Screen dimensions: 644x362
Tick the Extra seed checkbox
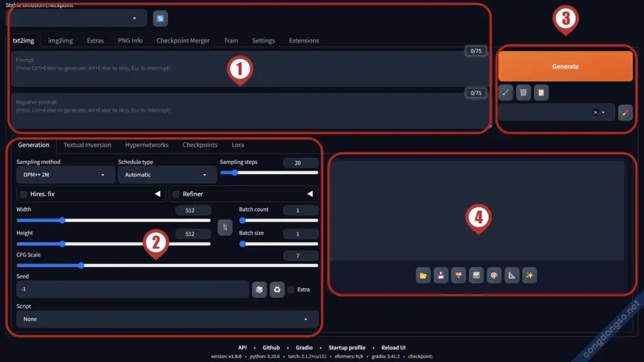coord(291,290)
